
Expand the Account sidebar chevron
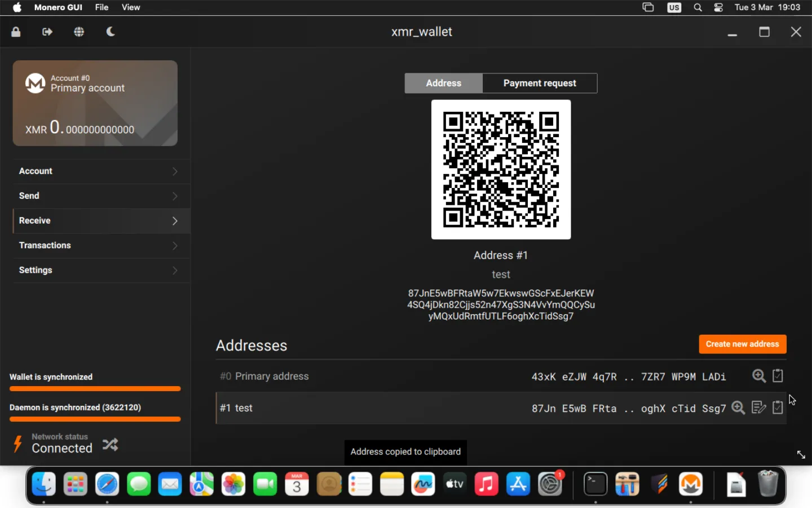point(175,172)
